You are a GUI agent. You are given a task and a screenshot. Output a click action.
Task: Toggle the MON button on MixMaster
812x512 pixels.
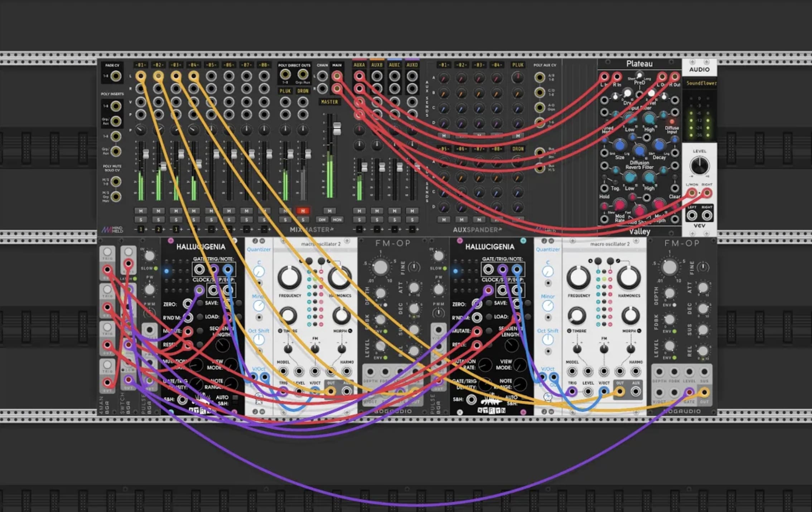coord(337,219)
